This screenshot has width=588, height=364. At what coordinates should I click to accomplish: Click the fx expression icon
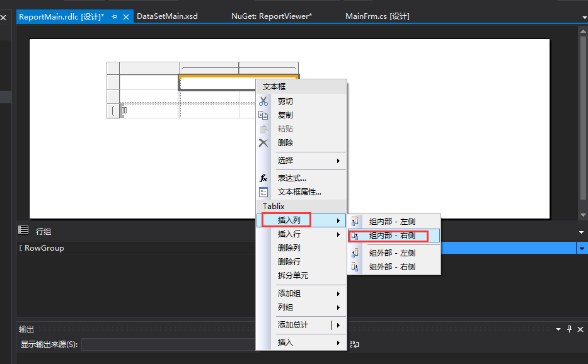pyautogui.click(x=263, y=178)
